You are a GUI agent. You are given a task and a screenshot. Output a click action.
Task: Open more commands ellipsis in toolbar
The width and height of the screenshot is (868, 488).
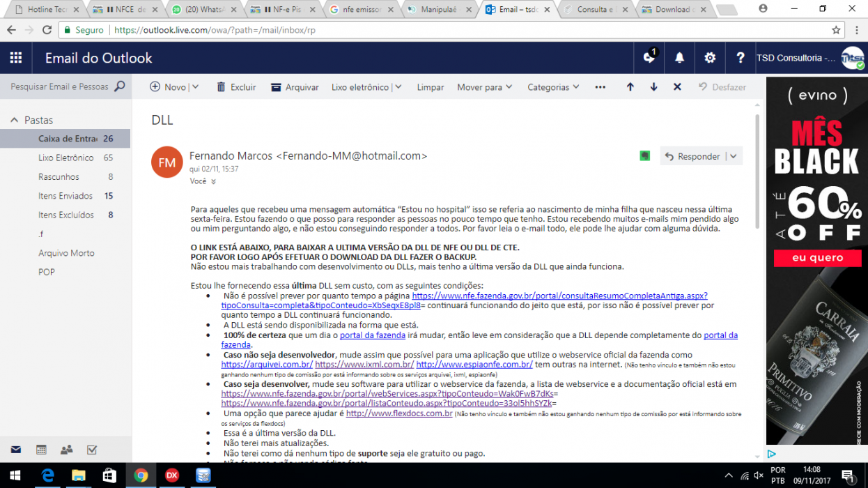pyautogui.click(x=600, y=87)
